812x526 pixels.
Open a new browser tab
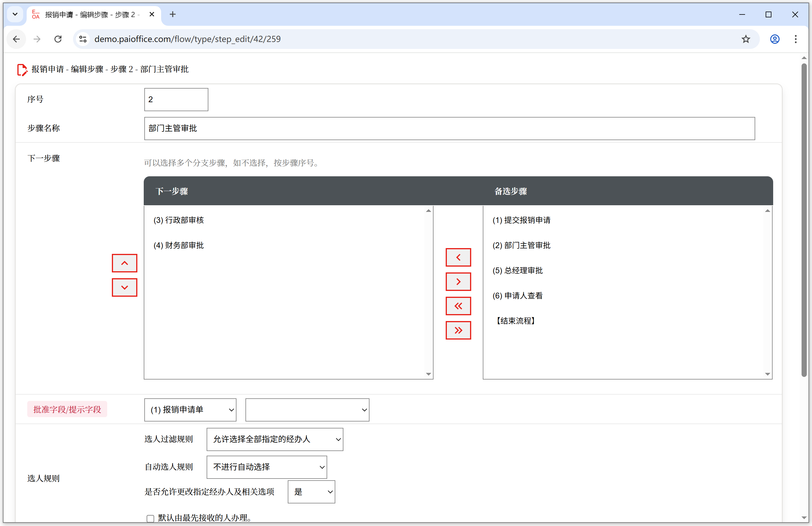click(x=173, y=14)
